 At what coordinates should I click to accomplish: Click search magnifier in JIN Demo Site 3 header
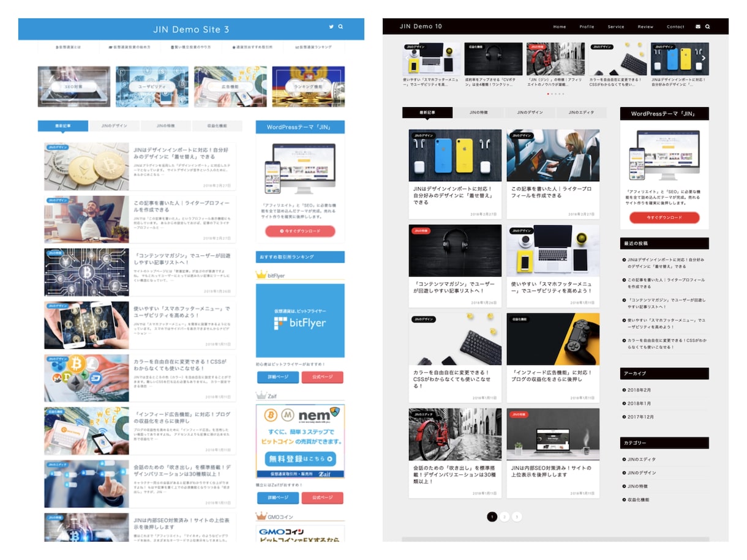[x=340, y=27]
